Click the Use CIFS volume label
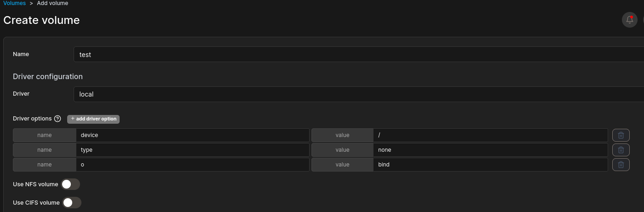644x212 pixels. [x=36, y=203]
